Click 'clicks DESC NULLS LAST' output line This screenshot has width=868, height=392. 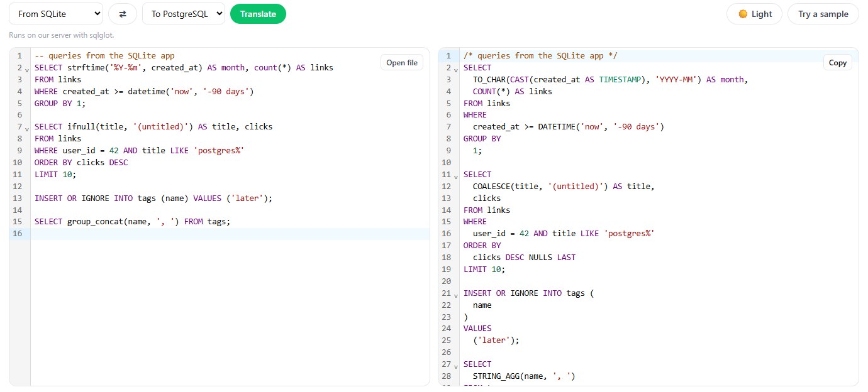click(524, 257)
